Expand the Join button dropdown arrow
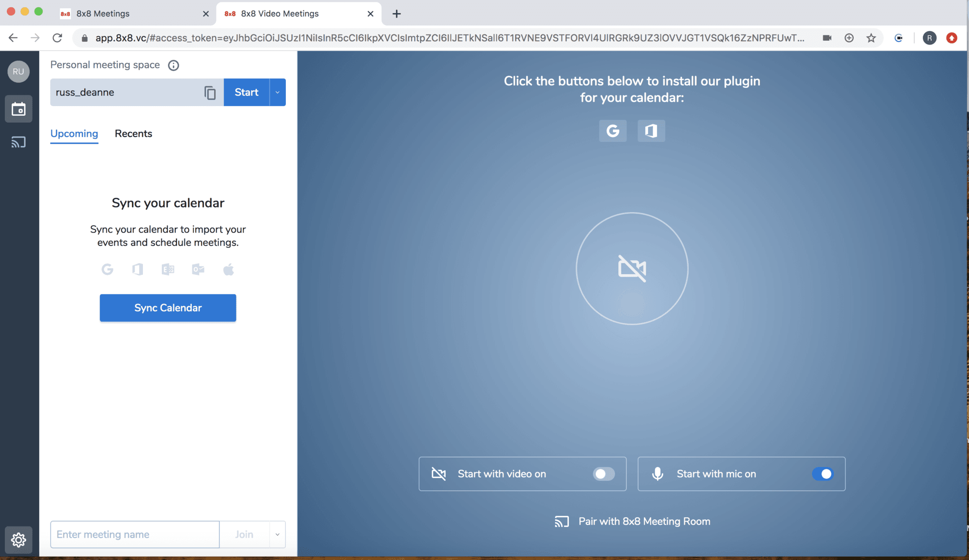Screen dimensions: 969x560 [278, 534]
